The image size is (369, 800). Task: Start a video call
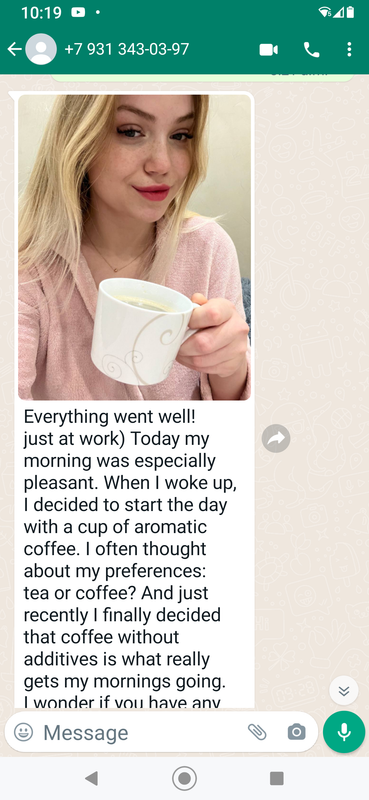coord(268,49)
